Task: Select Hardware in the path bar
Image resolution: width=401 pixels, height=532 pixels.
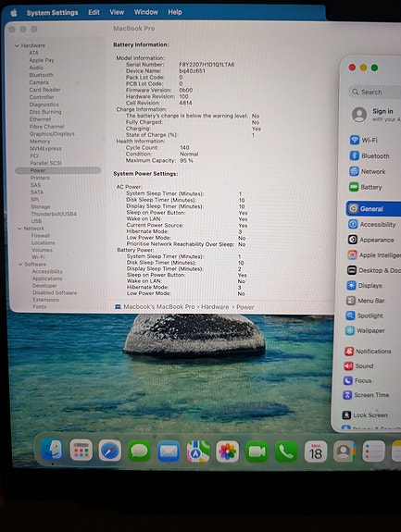Action: 215,307
